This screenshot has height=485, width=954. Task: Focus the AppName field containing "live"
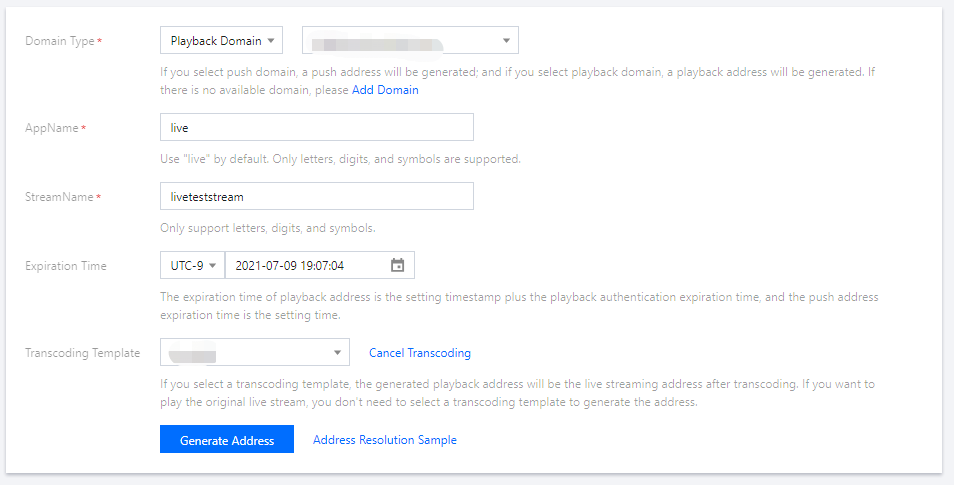tap(316, 128)
